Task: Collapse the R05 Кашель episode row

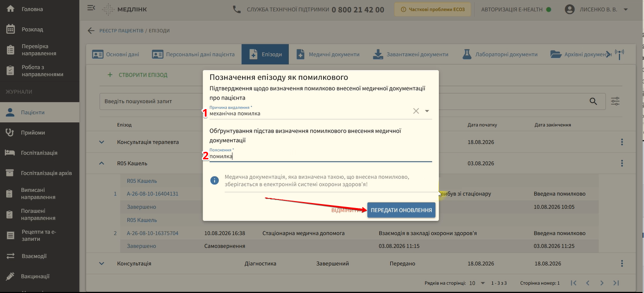Action: [102, 163]
